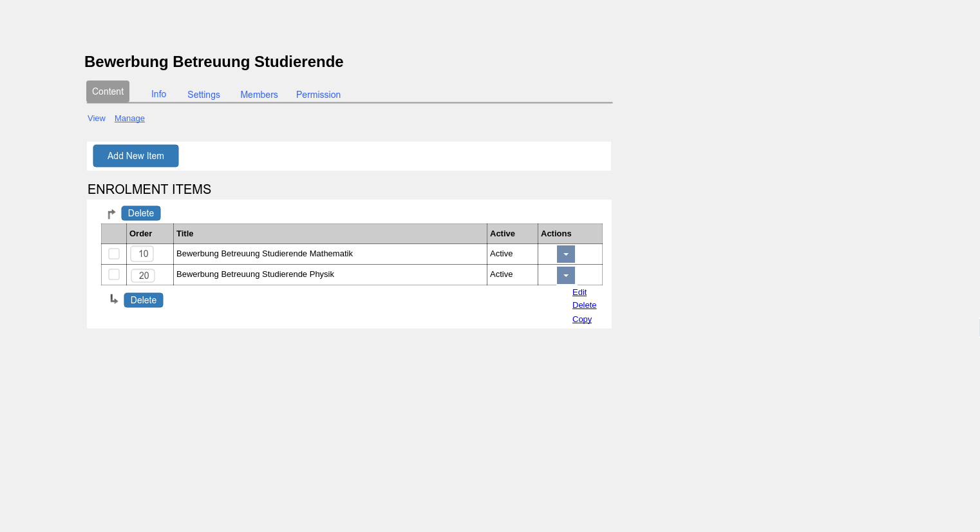Tick the checkbox for the Mathematik item
The height and width of the screenshot is (532, 980).
click(x=114, y=254)
